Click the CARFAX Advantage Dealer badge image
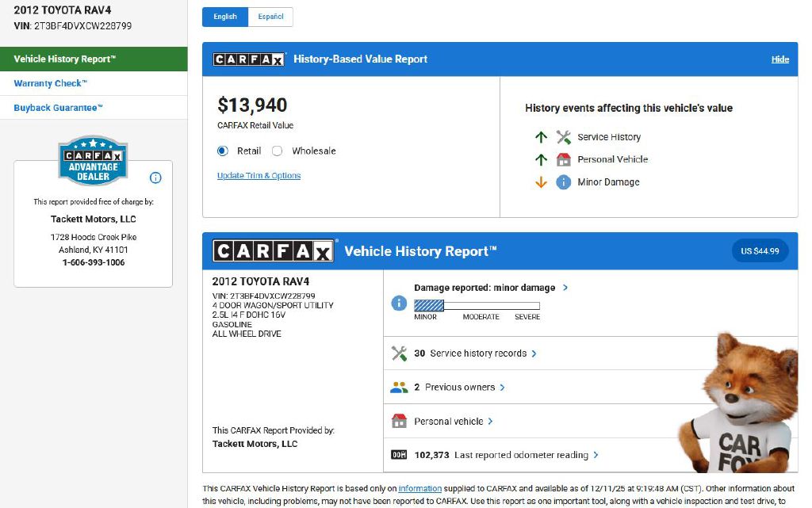 click(x=93, y=160)
